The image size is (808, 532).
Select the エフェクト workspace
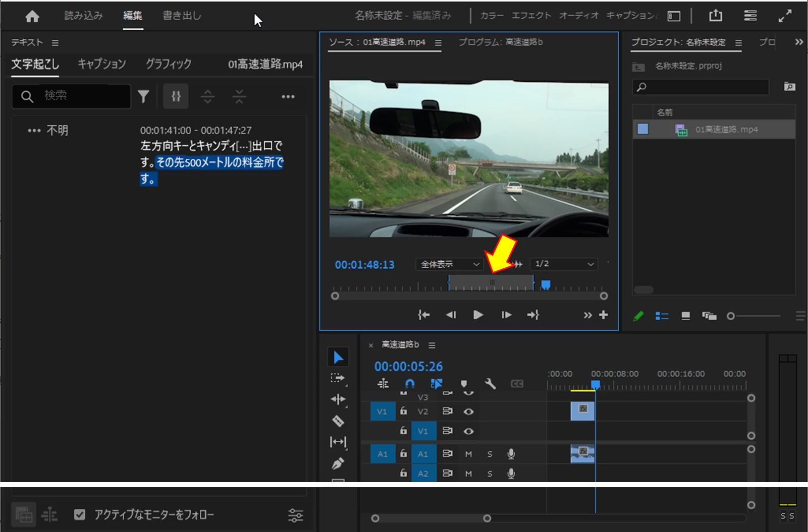pyautogui.click(x=531, y=16)
